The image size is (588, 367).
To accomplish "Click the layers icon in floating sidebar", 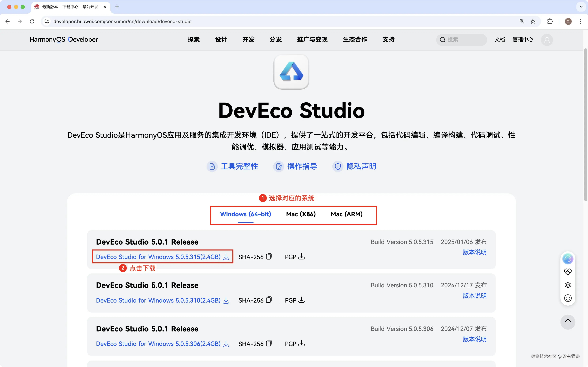I will click(568, 285).
